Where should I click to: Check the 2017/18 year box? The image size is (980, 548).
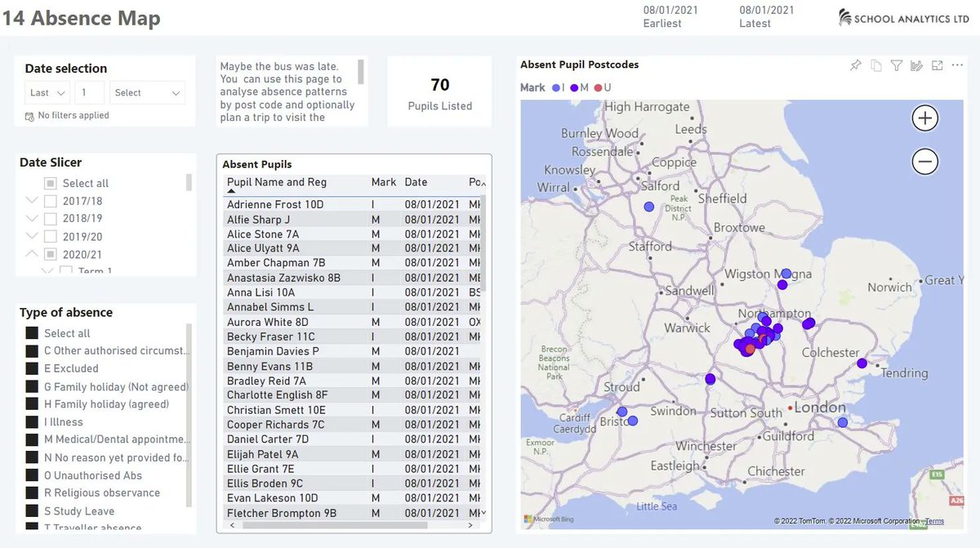pyautogui.click(x=50, y=201)
